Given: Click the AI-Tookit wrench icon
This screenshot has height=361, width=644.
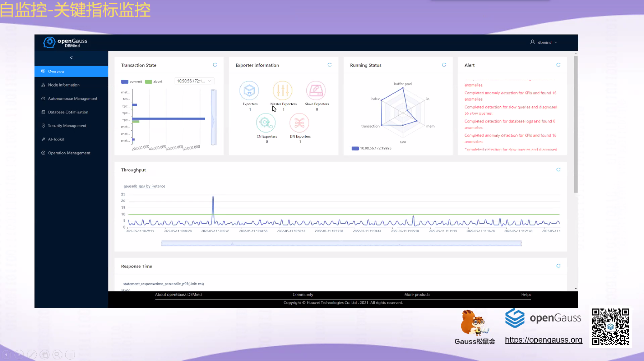Looking at the screenshot, I should coord(43,139).
